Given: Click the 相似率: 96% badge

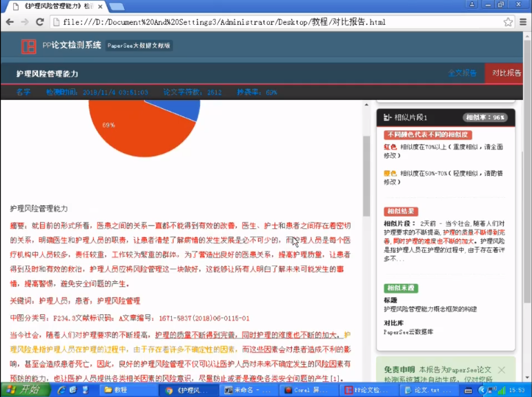Looking at the screenshot, I should click(485, 118).
